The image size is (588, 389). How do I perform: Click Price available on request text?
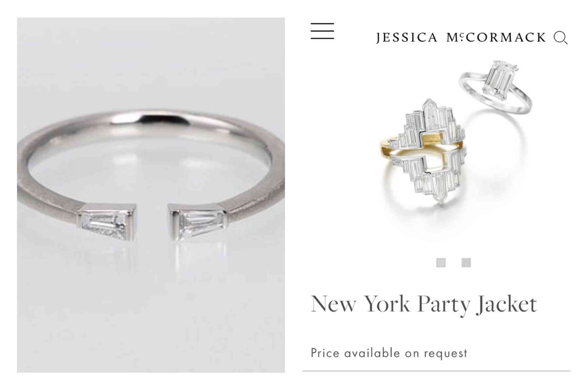pyautogui.click(x=389, y=353)
